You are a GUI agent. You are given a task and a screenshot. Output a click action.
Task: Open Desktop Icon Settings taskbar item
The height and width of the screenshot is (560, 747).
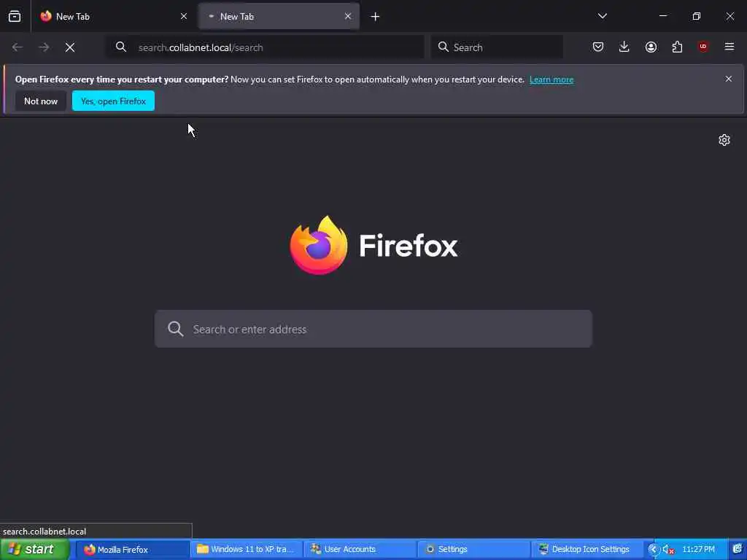[587, 549]
